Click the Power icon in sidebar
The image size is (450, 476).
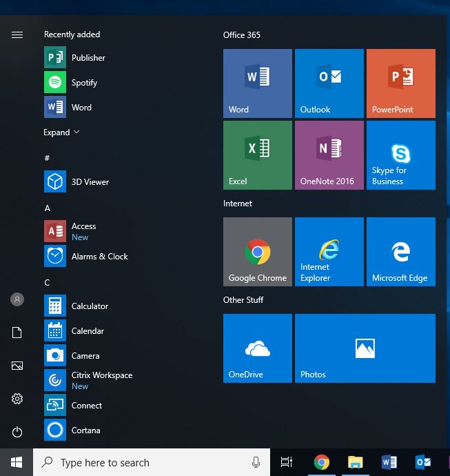tap(17, 432)
